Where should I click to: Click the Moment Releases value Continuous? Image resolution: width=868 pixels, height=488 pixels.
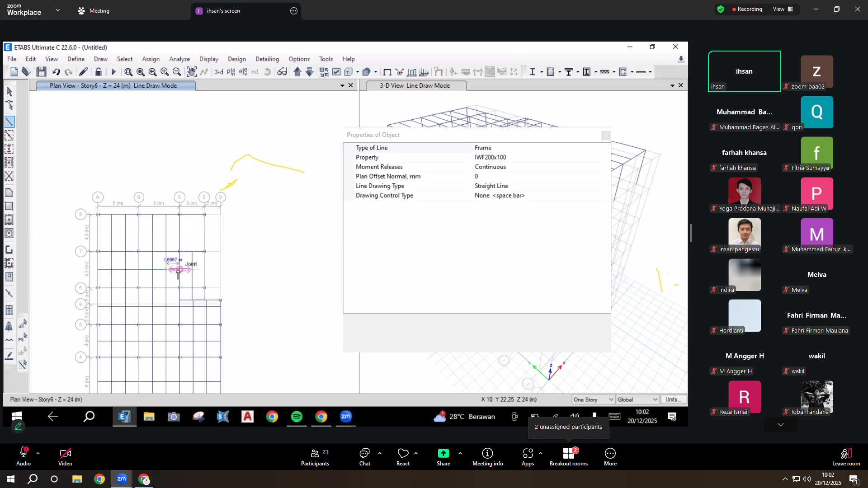[x=490, y=167]
